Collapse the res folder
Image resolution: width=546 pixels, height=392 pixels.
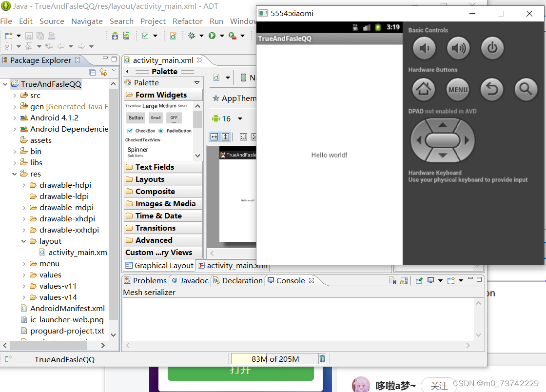coord(15,174)
